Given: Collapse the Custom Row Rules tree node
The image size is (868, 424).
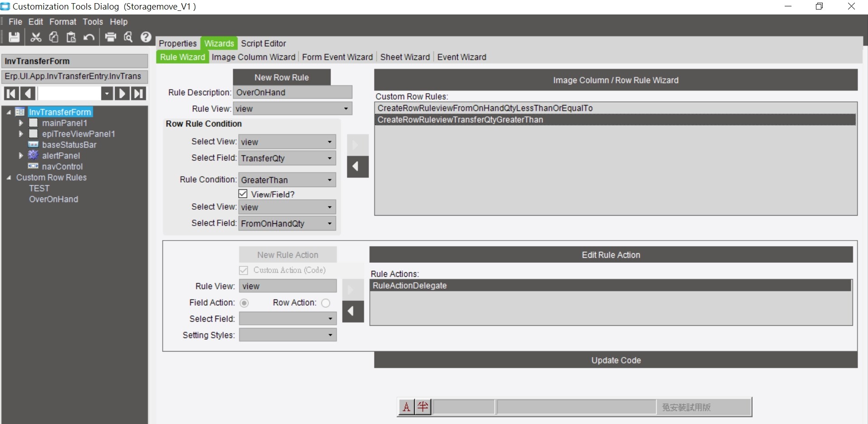Looking at the screenshot, I should [x=9, y=178].
